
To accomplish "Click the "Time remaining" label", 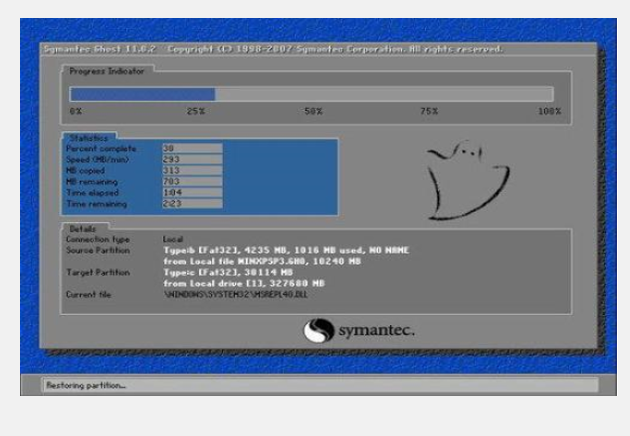I will click(96, 204).
